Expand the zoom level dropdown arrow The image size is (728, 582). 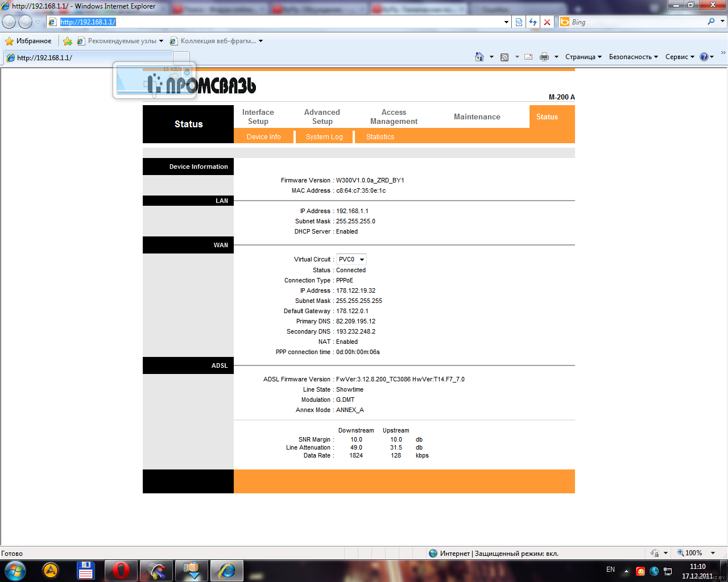pos(713,553)
